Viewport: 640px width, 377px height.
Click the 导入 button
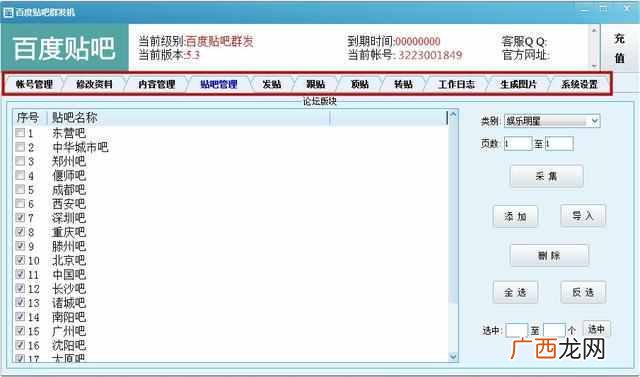(583, 215)
